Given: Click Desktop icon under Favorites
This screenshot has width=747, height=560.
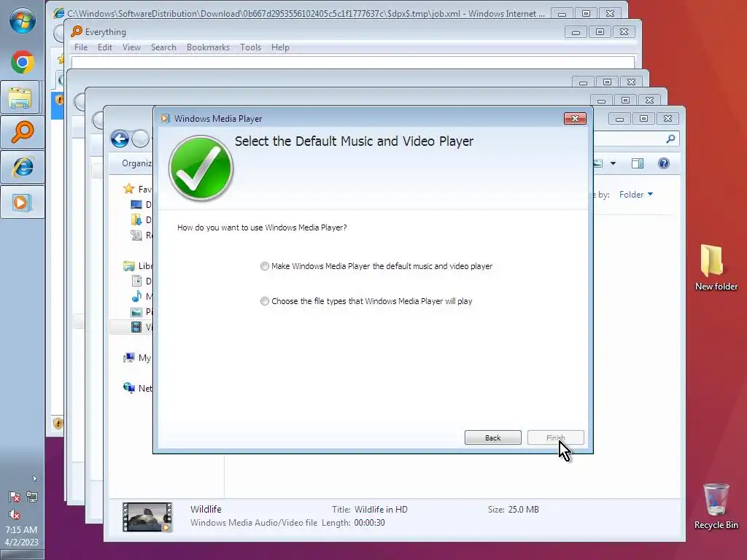Looking at the screenshot, I should point(136,205).
